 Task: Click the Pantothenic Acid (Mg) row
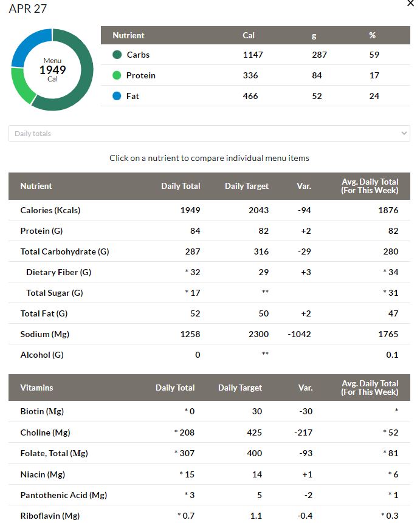pyautogui.click(x=209, y=495)
